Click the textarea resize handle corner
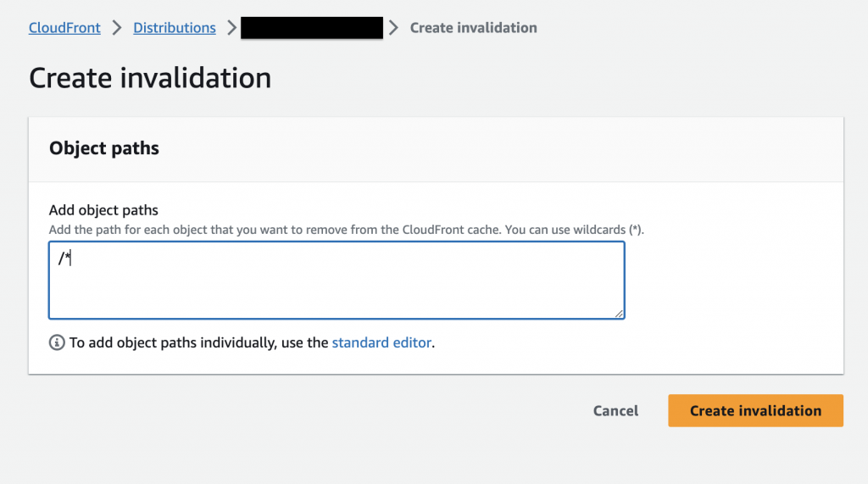The width and height of the screenshot is (868, 484). click(619, 313)
